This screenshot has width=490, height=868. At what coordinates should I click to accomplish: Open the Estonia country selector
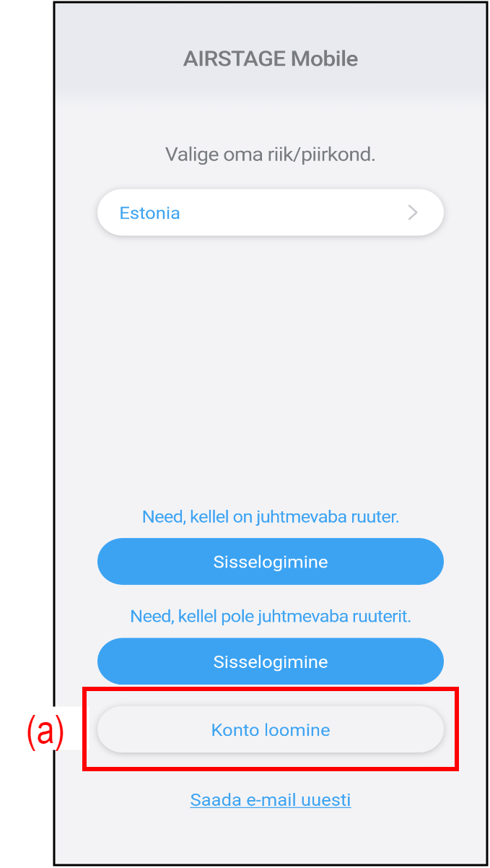click(270, 213)
